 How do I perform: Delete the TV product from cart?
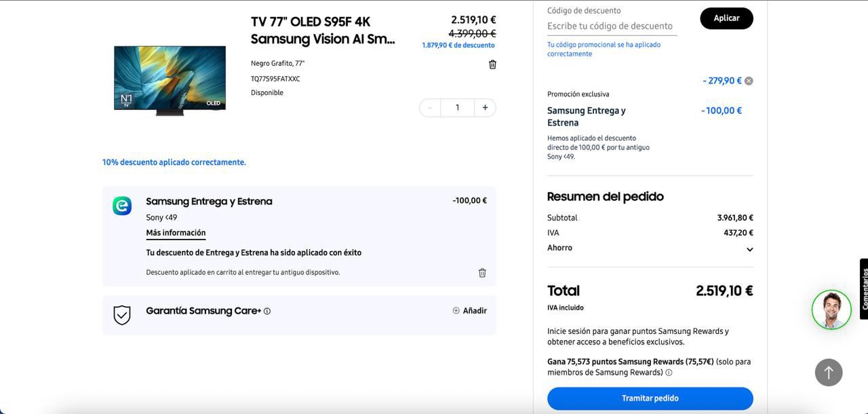pyautogui.click(x=492, y=64)
